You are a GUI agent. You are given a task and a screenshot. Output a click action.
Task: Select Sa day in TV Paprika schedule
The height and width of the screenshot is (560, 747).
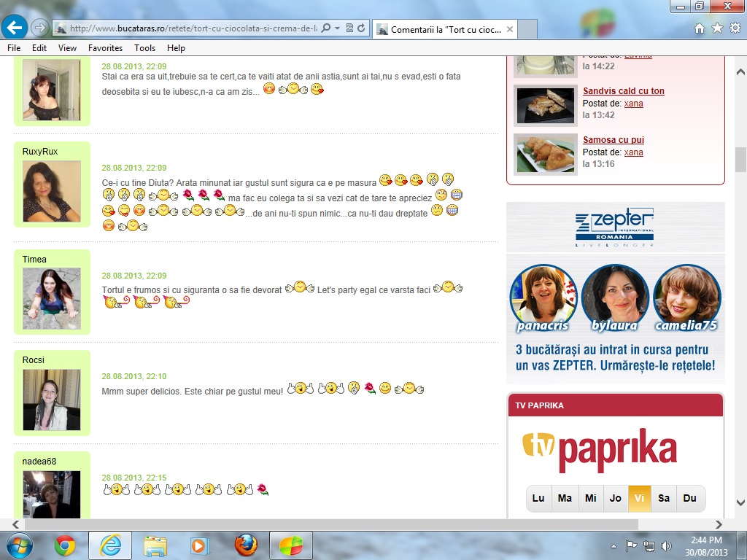point(664,498)
